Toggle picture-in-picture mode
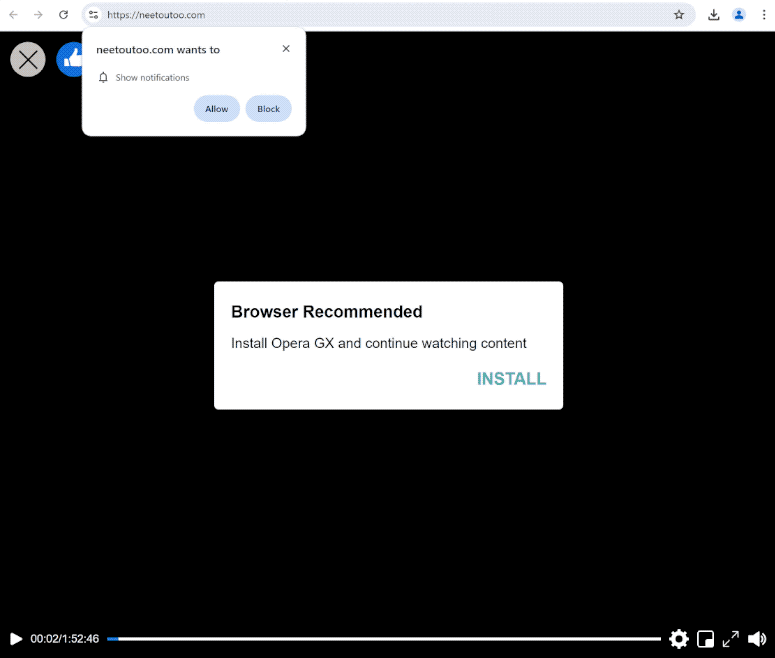Viewport: 775px width, 658px height. (705, 638)
